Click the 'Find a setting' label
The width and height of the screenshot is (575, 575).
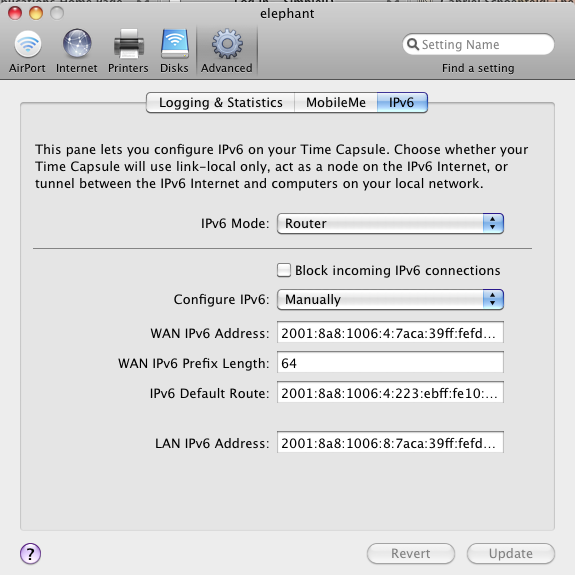click(x=478, y=68)
